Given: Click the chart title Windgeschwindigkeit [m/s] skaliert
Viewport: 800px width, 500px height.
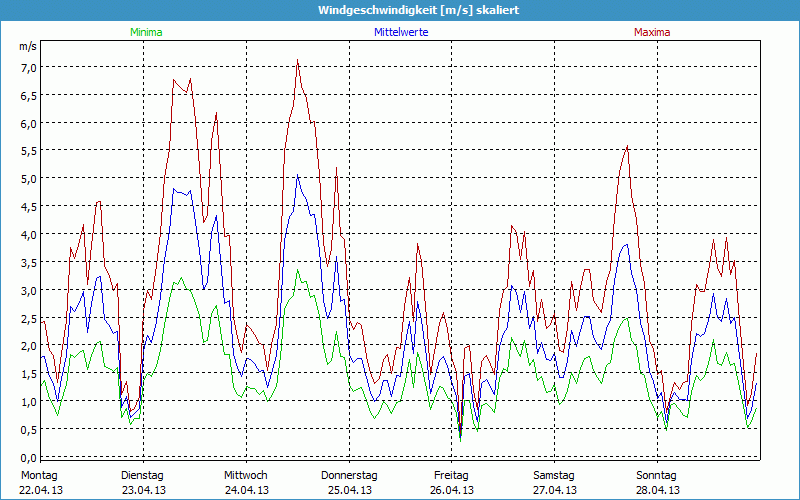Looking at the screenshot, I should [x=418, y=10].
